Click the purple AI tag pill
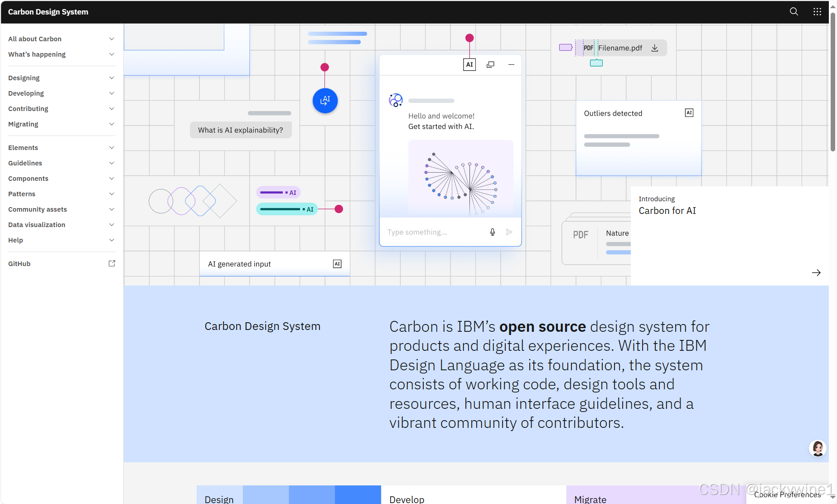Screen dimensions: 837x504 coord(278,192)
